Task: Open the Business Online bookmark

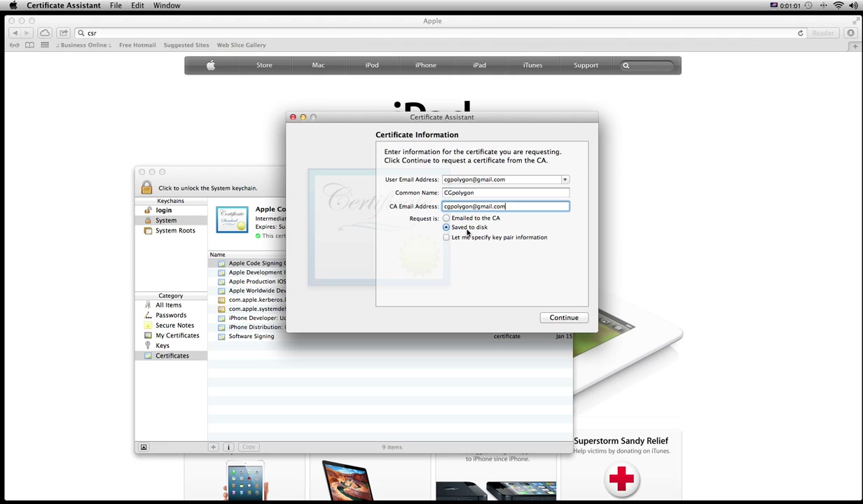Action: coord(83,45)
